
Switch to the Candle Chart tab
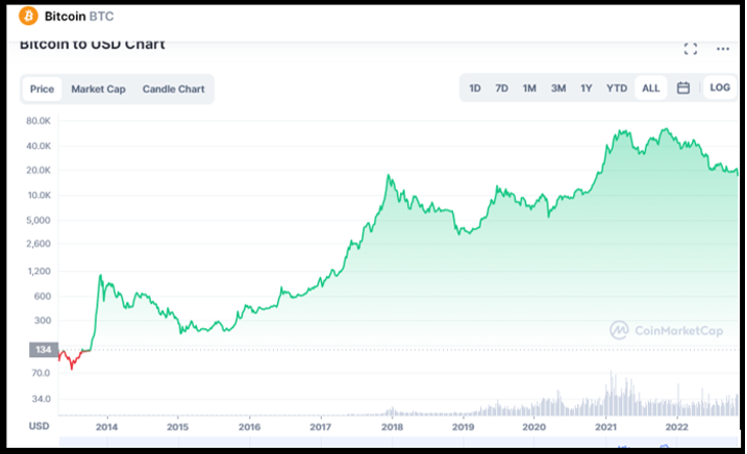coord(173,89)
